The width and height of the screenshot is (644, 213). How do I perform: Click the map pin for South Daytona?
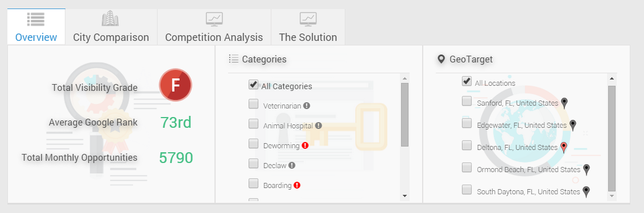coord(587,191)
